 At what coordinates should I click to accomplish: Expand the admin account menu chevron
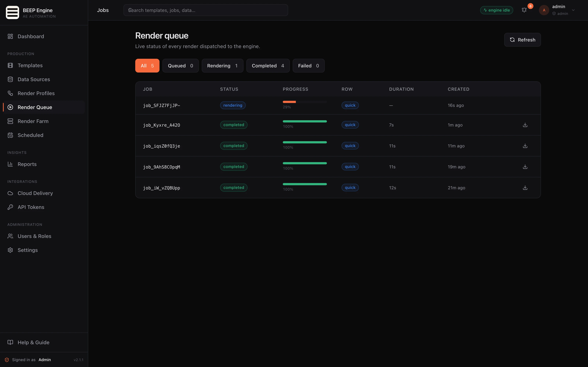click(x=573, y=10)
